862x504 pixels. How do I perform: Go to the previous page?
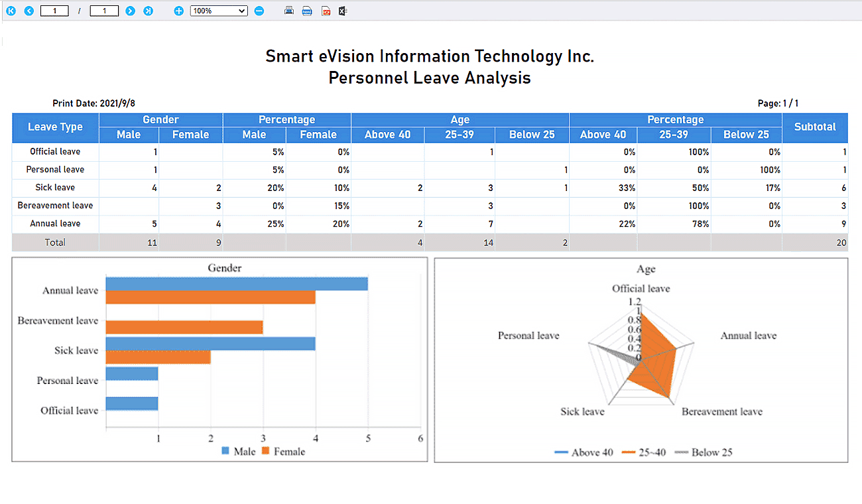29,11
